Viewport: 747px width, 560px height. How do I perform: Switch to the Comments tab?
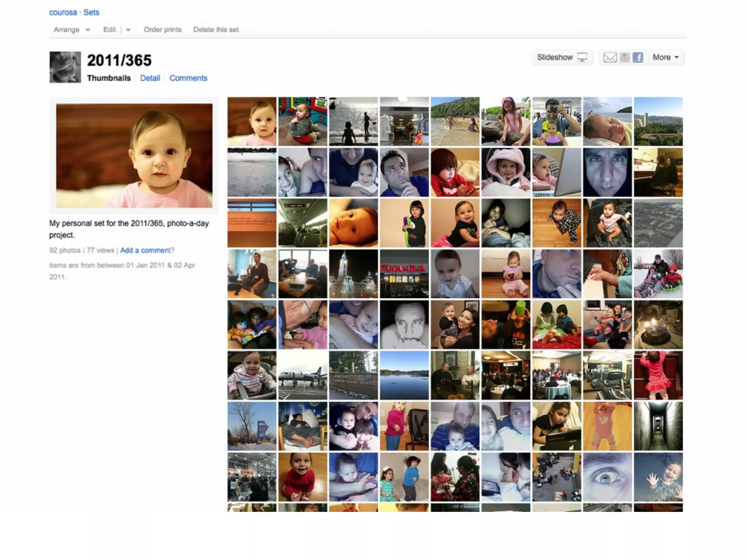(x=188, y=78)
